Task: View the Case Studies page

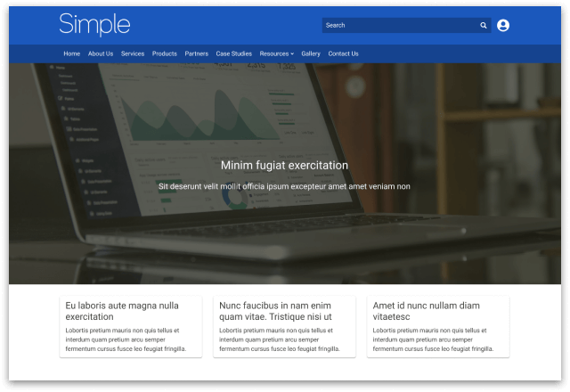Action: coord(234,53)
